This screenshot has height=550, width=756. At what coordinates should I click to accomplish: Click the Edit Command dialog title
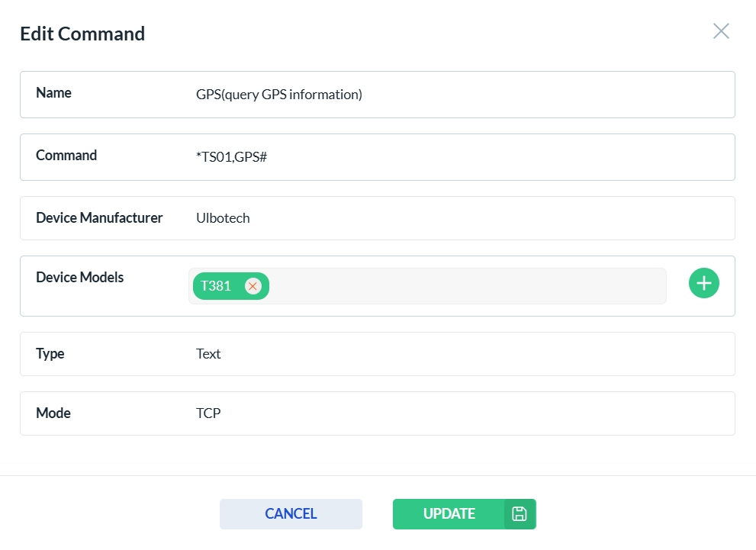point(82,34)
